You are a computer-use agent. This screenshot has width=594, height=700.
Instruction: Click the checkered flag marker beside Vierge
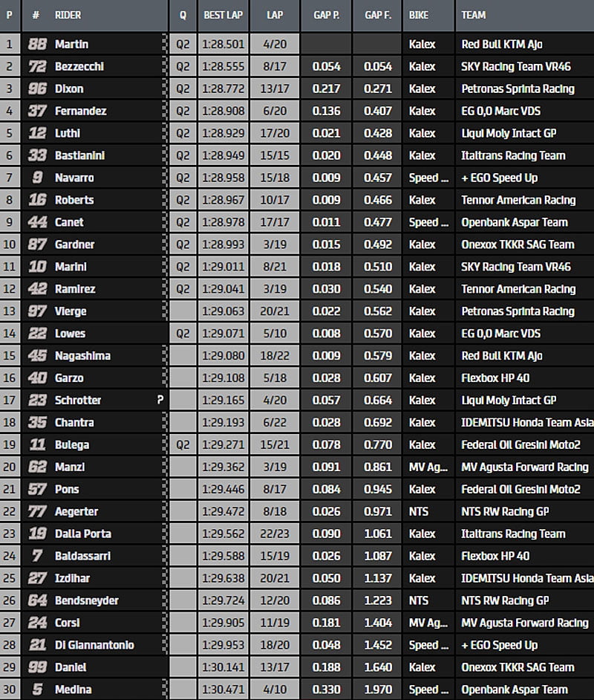pyautogui.click(x=164, y=311)
